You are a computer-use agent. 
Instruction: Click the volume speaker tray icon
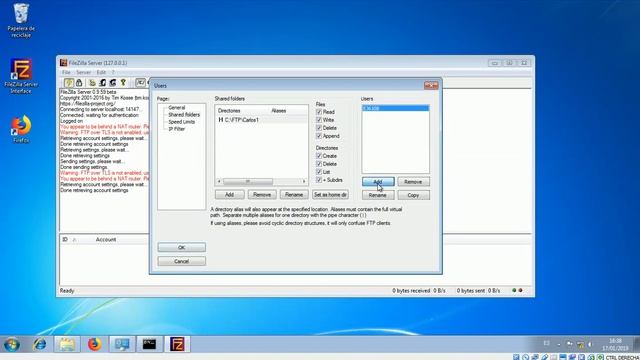590,344
